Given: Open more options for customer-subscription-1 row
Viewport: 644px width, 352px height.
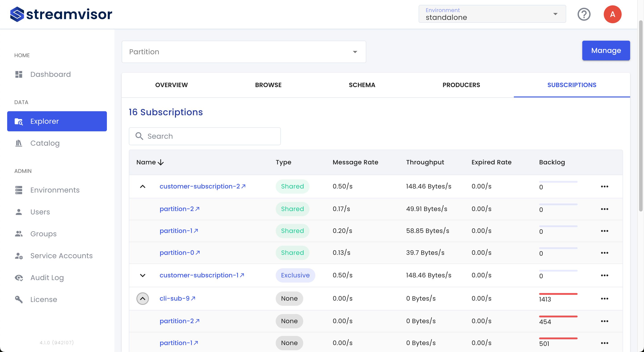Looking at the screenshot, I should click(x=604, y=275).
